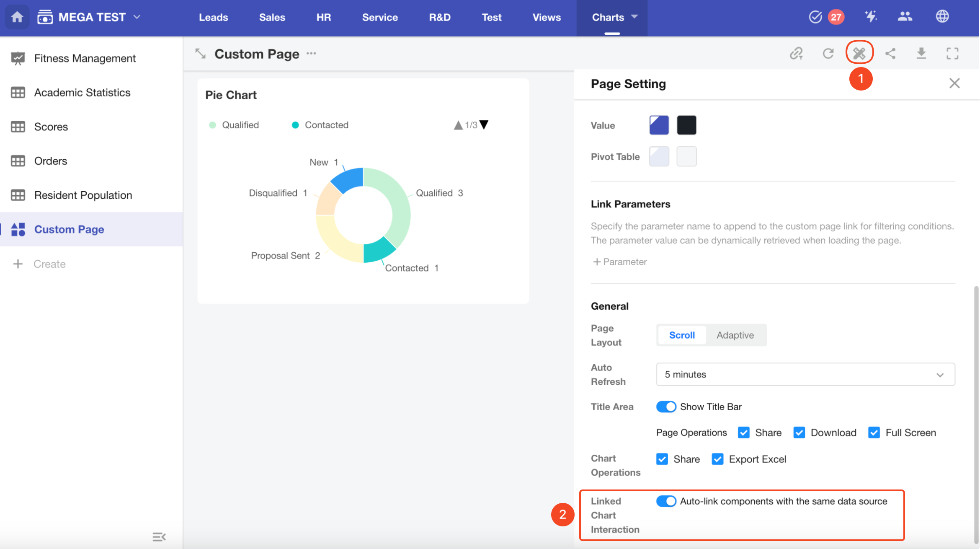Toggle the Show Title Bar switch
Image resolution: width=980 pixels, height=549 pixels.
coord(666,407)
